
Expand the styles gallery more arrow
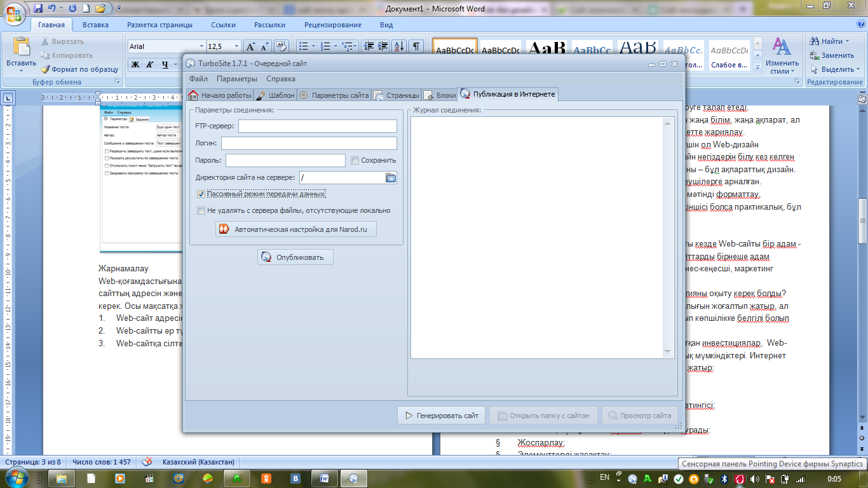(757, 67)
